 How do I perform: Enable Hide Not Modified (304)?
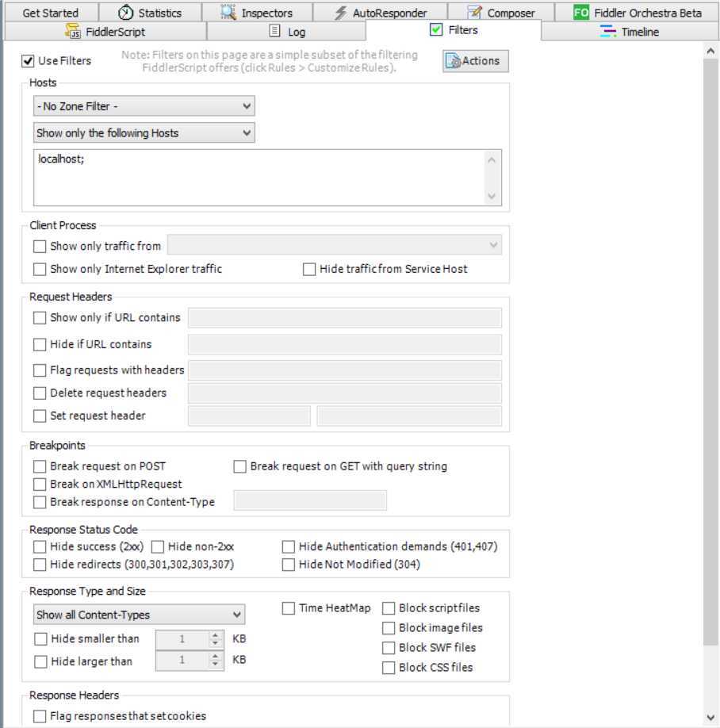pos(289,565)
